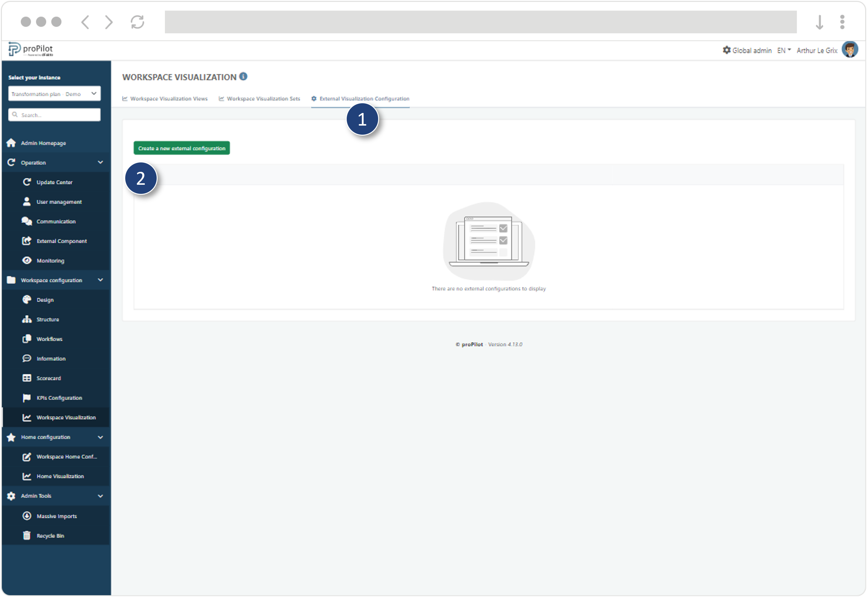Open Monitoring eye icon in sidebar
This screenshot has height=598, width=868.
point(27,260)
